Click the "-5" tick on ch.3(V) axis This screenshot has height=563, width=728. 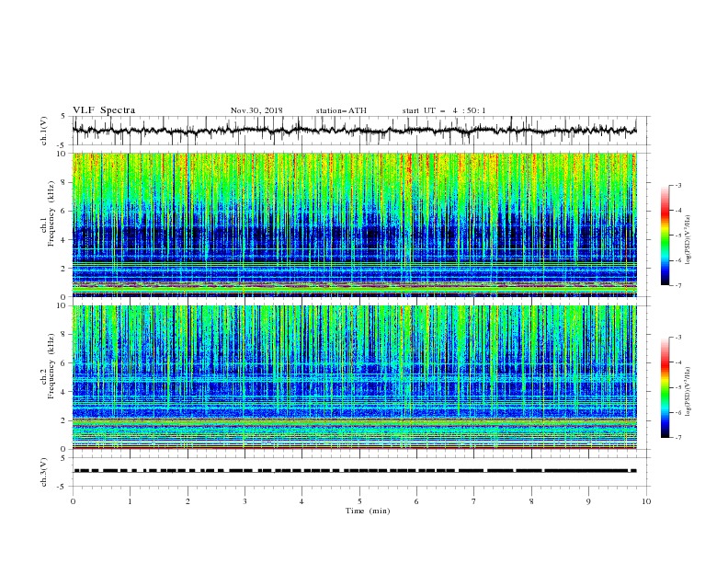point(63,487)
